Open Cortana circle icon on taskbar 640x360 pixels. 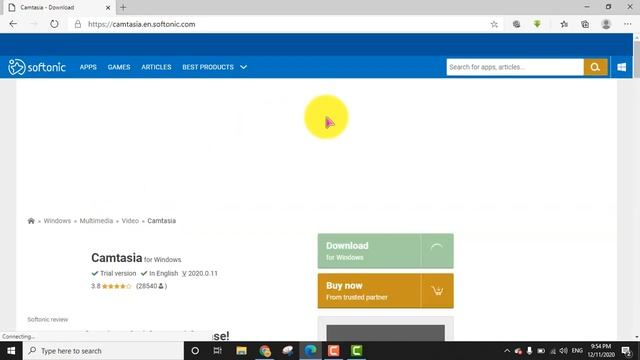195,351
